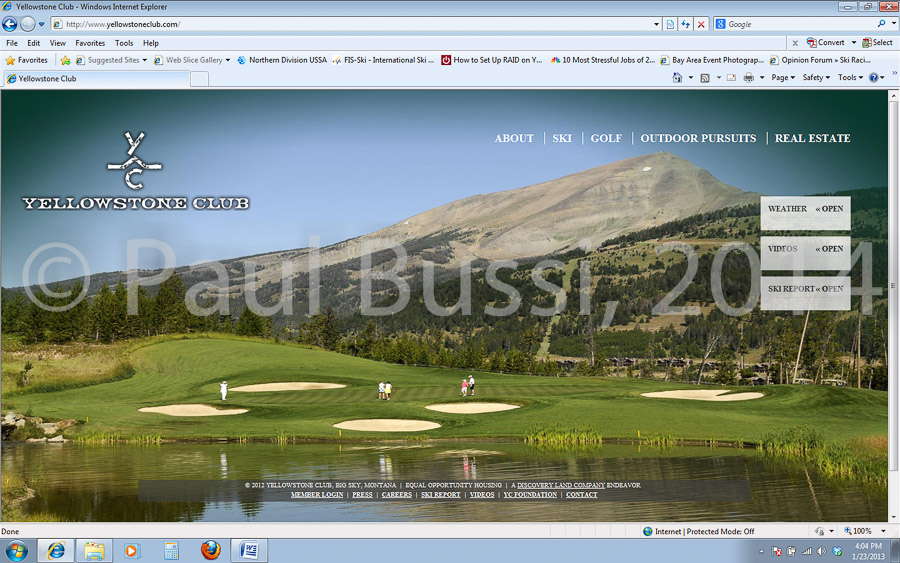Click the YC FOUNDATION footer link
The height and width of the screenshot is (563, 900).
coord(530,495)
